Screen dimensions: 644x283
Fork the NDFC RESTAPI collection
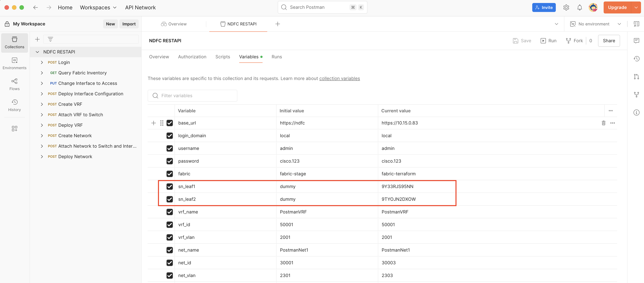pyautogui.click(x=574, y=41)
